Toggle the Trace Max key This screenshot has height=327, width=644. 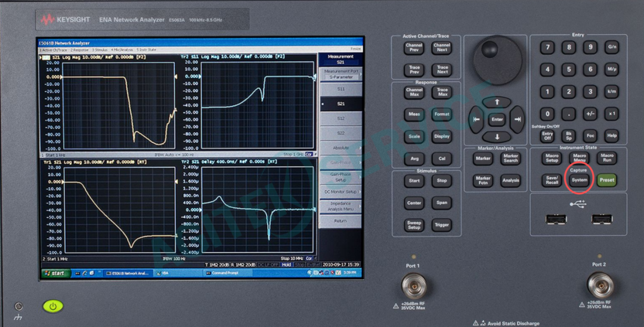442,92
